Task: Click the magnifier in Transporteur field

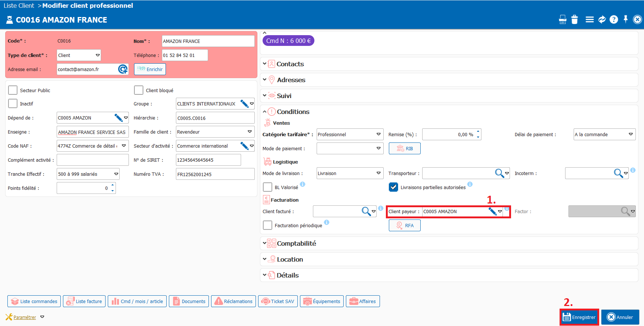Action: pyautogui.click(x=499, y=173)
